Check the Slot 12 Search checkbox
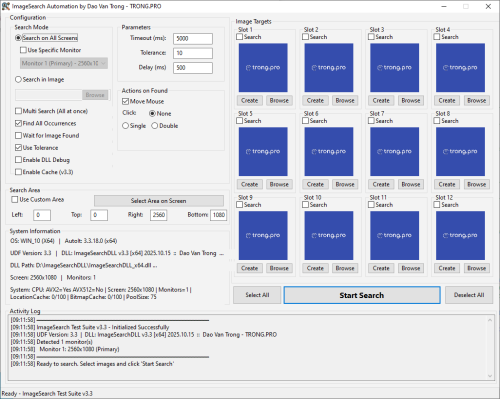The height and width of the screenshot is (399, 500). pyautogui.click(x=446, y=205)
